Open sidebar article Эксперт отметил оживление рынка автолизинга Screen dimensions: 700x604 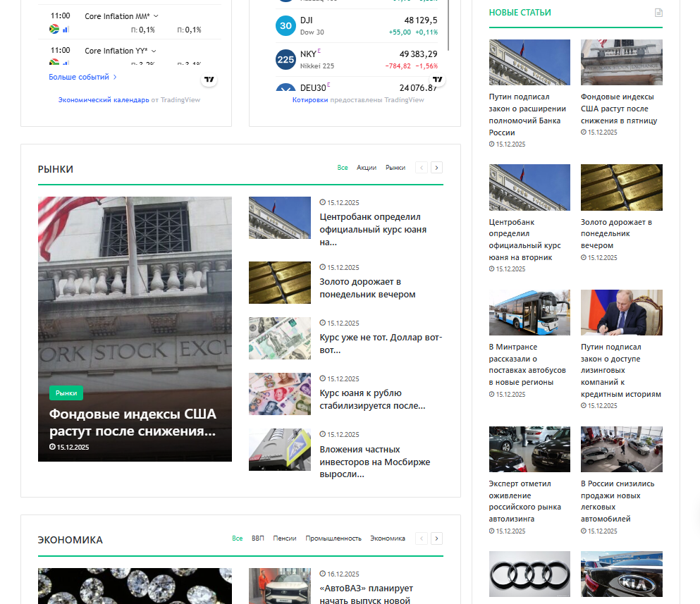click(525, 501)
